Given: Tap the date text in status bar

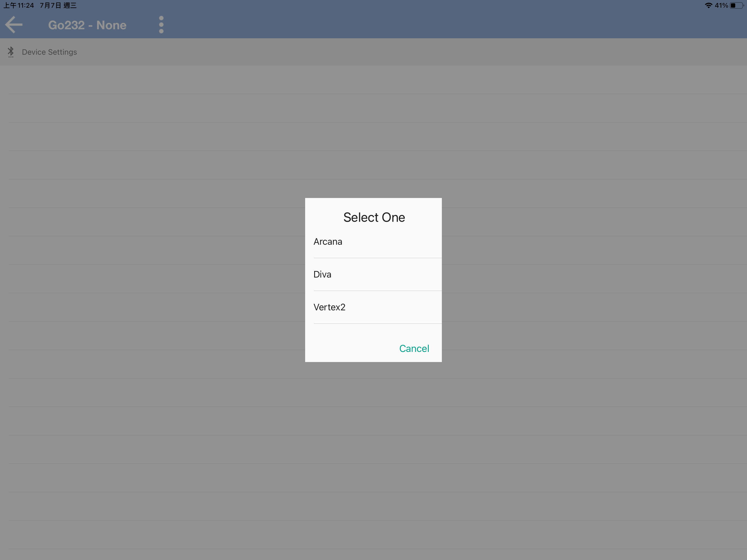Looking at the screenshot, I should tap(58, 5).
